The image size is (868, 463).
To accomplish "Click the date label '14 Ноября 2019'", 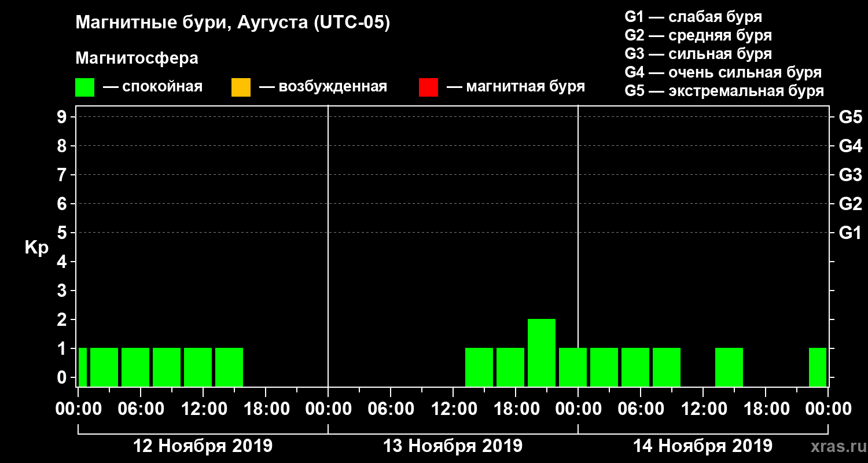I will 703,446.
